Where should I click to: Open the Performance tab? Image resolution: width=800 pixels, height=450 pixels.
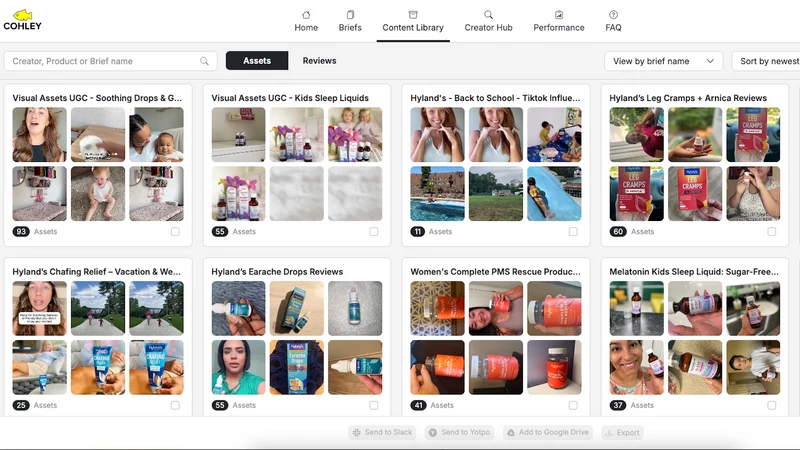click(559, 21)
